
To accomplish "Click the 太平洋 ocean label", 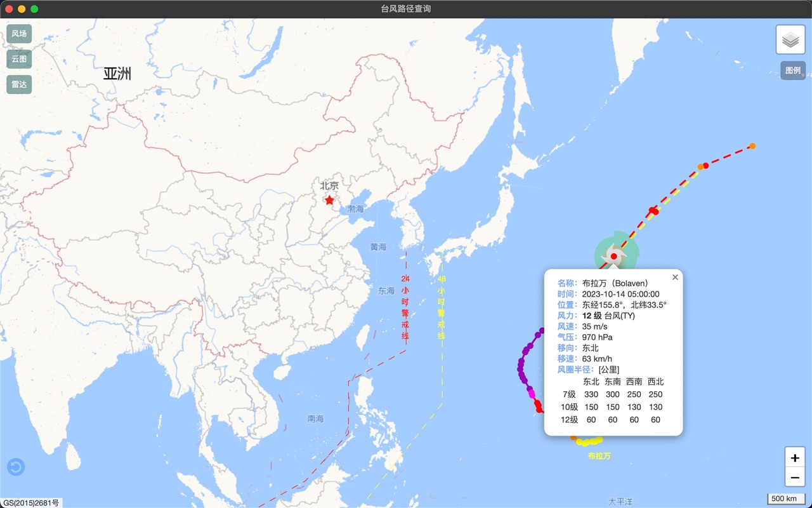I will pos(620,502).
